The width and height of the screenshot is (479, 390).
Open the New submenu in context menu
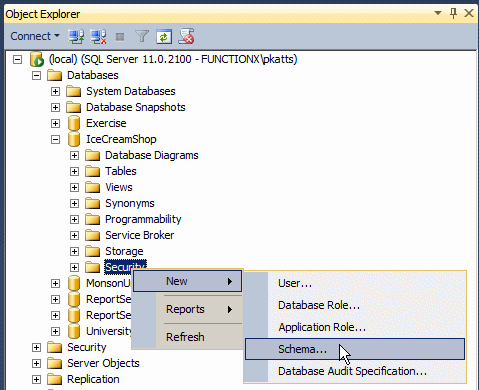pyautogui.click(x=187, y=281)
